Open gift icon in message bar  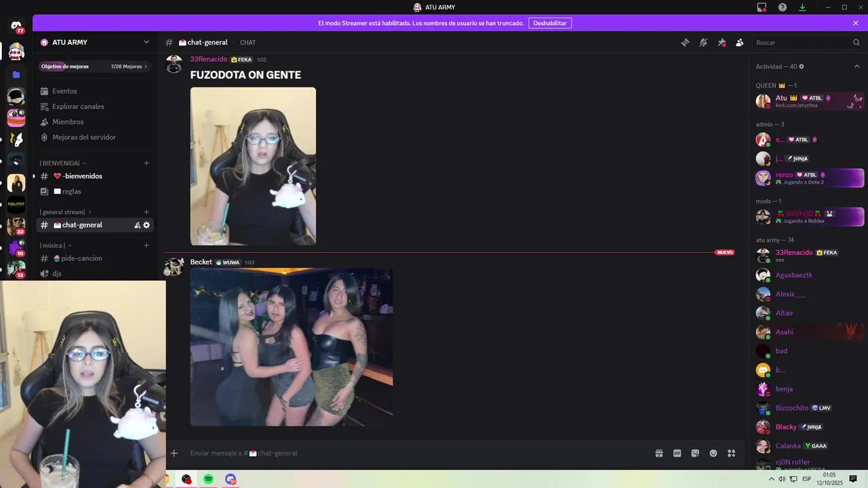[x=658, y=453]
